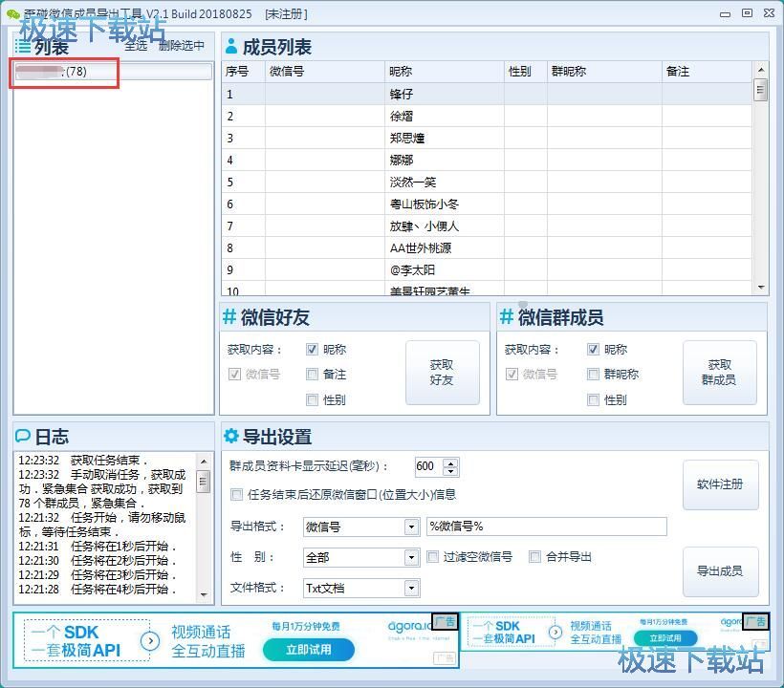The width and height of the screenshot is (784, 688).
Task: Select member row 8 AA世外桃源
Action: click(x=487, y=247)
